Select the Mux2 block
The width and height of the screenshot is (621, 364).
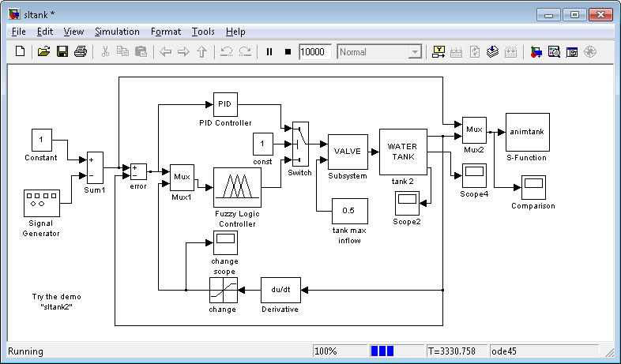click(475, 130)
